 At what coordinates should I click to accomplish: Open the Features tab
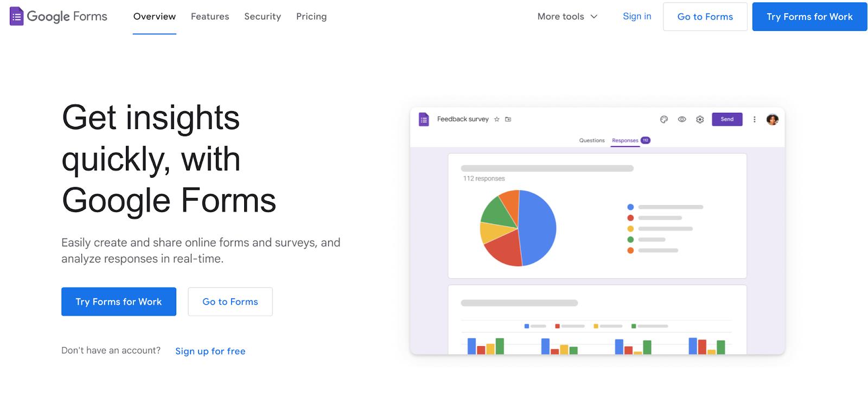[x=210, y=16]
